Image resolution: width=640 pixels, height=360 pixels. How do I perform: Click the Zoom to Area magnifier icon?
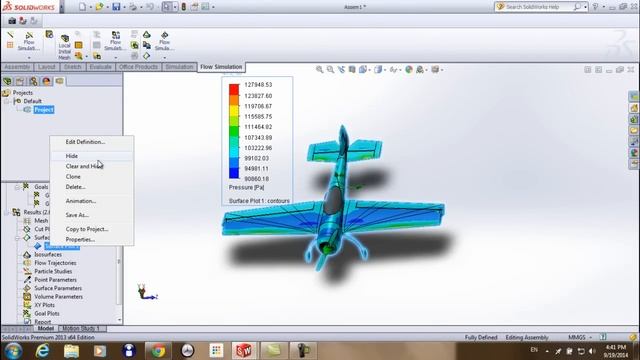pos(330,70)
